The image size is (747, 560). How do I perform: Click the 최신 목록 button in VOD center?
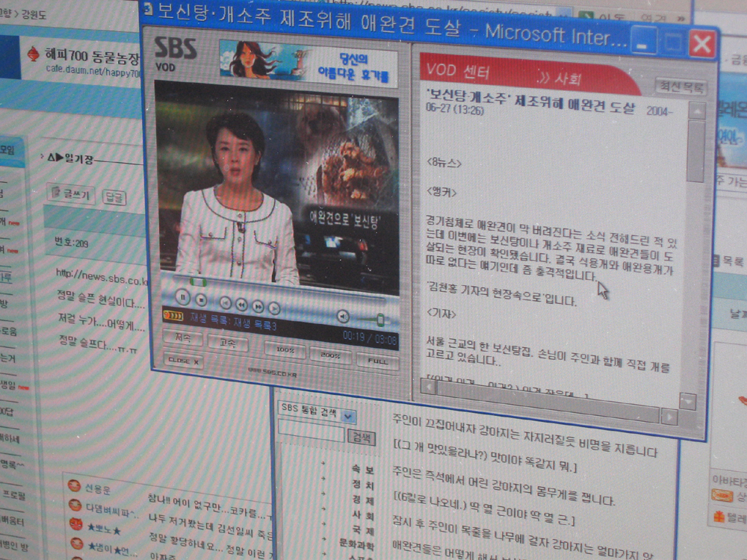(x=681, y=87)
